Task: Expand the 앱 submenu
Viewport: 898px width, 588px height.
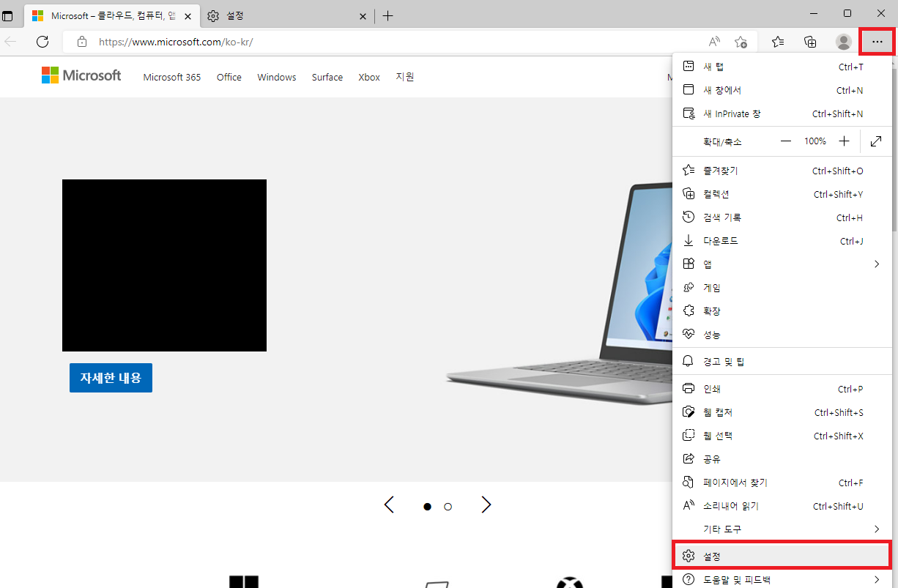Action: [x=782, y=264]
